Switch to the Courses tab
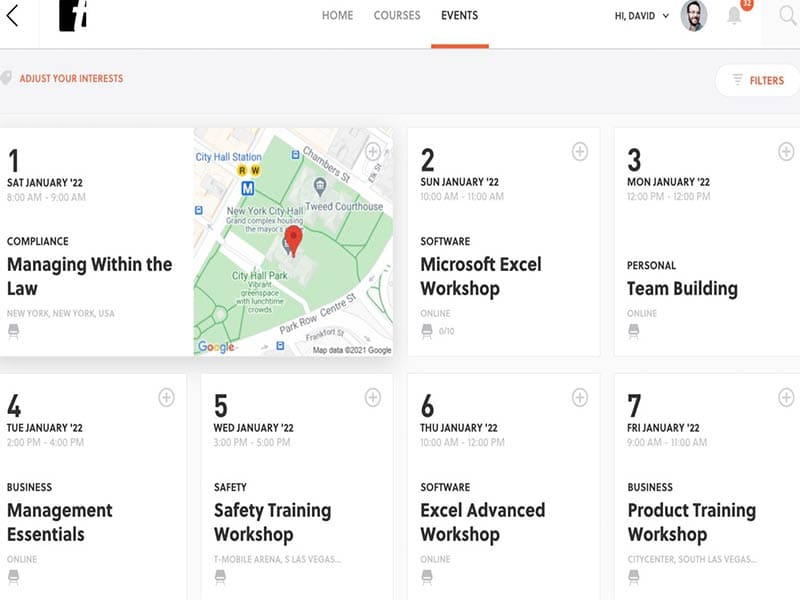The image size is (800, 600). tap(397, 16)
